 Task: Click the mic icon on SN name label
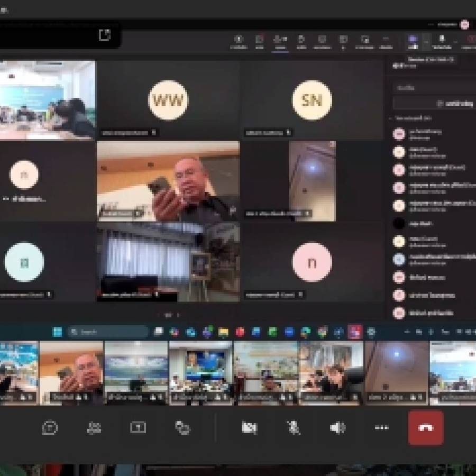(288, 132)
